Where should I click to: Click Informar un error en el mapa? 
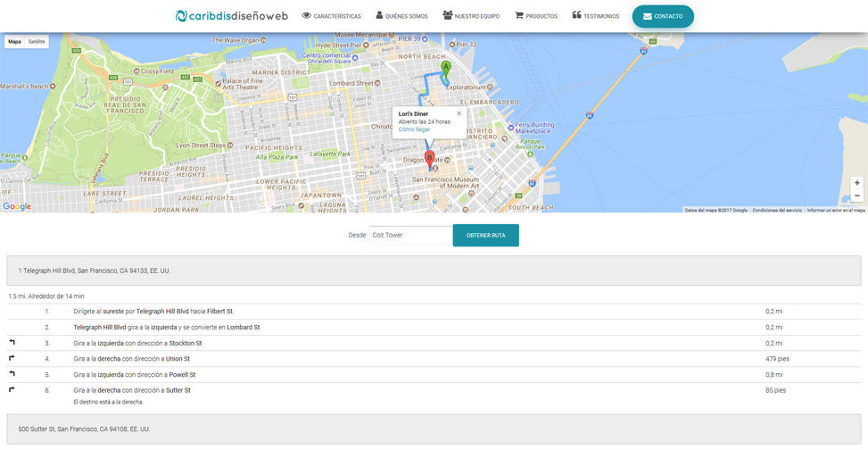835,211
